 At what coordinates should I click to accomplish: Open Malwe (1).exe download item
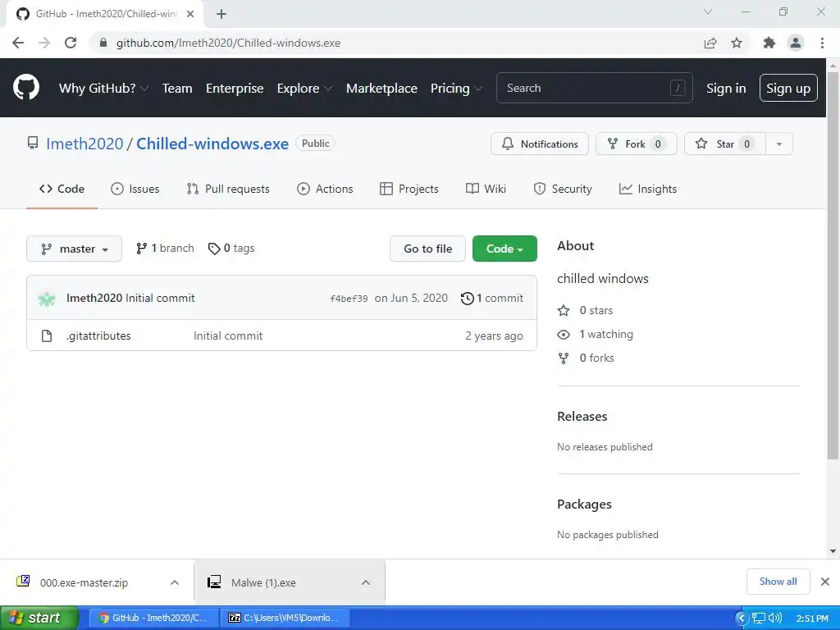(x=263, y=583)
